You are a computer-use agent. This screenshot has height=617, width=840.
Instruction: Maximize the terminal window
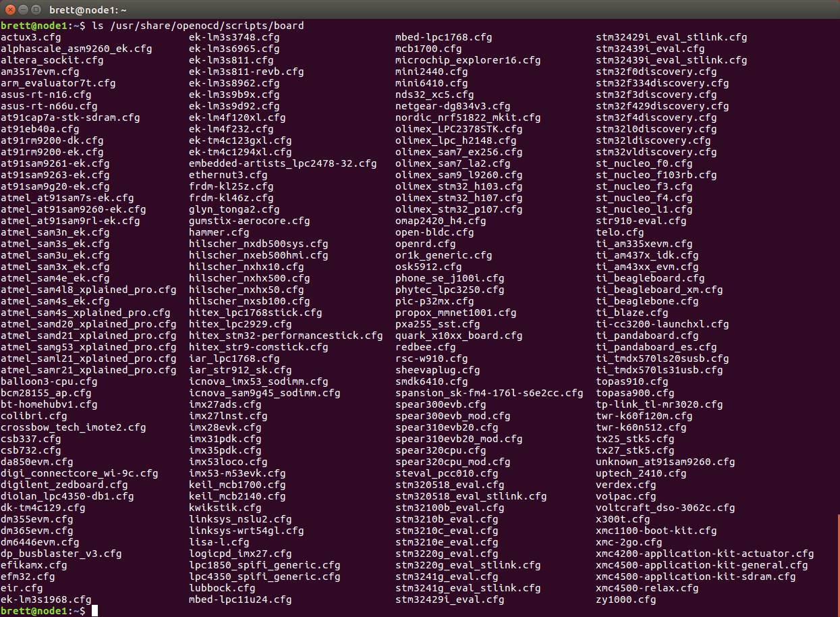[x=36, y=9]
